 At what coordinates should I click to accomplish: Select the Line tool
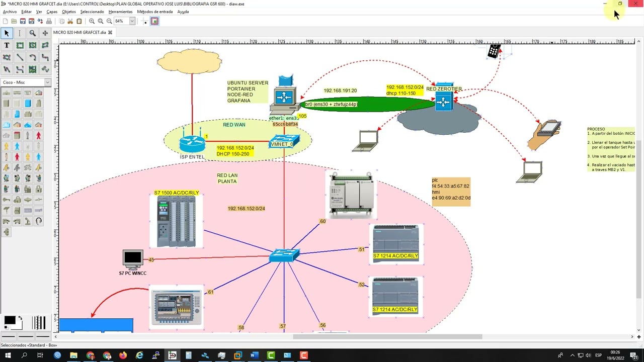(20, 57)
